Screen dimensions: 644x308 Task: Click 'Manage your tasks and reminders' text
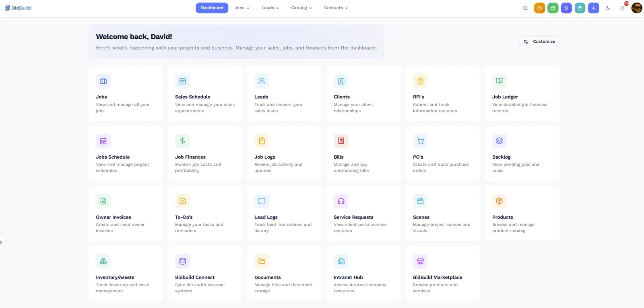(199, 228)
